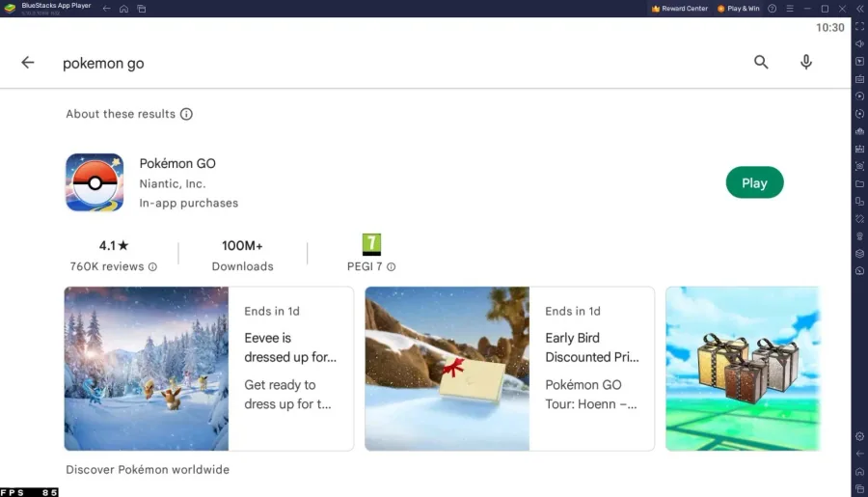This screenshot has height=497, width=868.
Task: Open the layered stack icon in sidebar
Action: click(x=859, y=254)
